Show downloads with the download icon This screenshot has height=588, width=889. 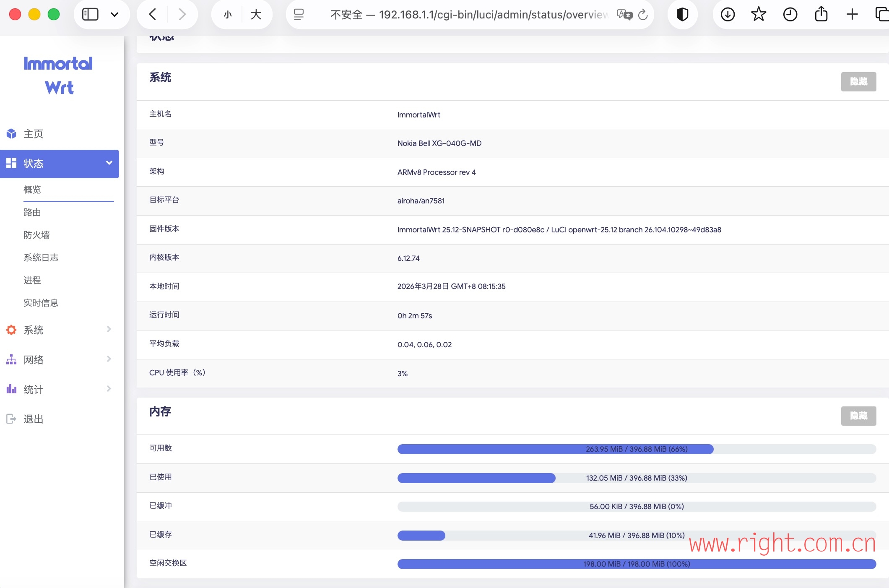point(728,15)
